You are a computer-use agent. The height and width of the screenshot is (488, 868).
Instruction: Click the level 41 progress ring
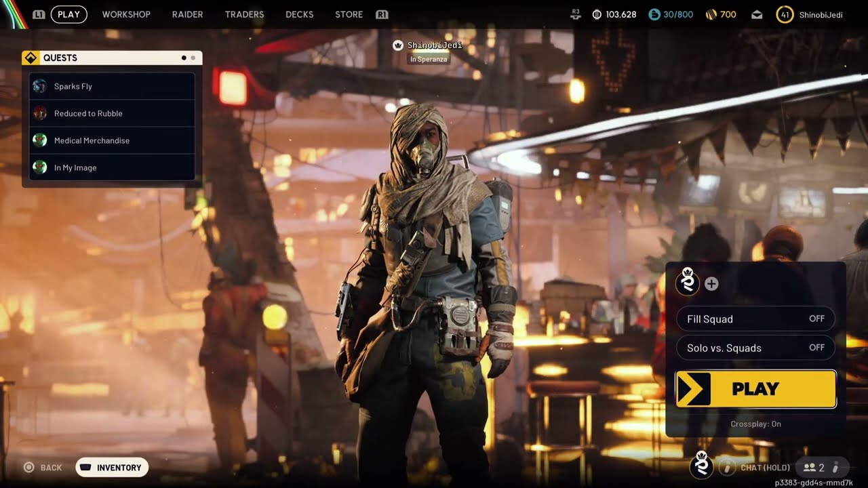pos(785,14)
